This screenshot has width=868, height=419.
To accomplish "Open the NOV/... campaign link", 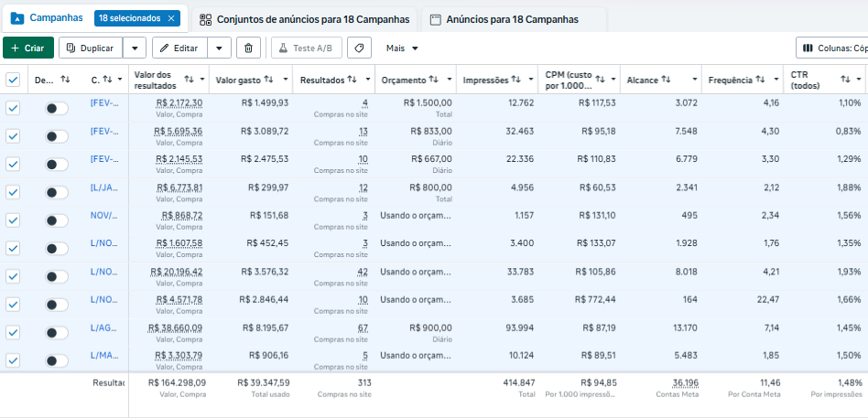I will pos(104,216).
